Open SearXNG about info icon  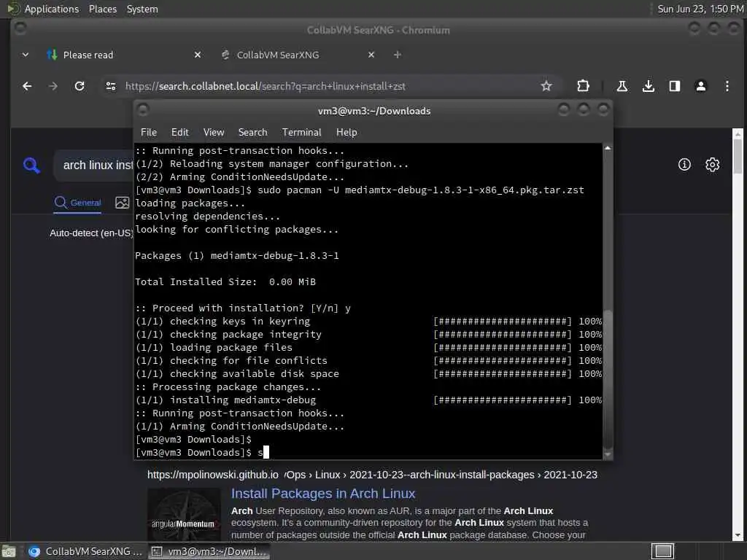pyautogui.click(x=684, y=165)
